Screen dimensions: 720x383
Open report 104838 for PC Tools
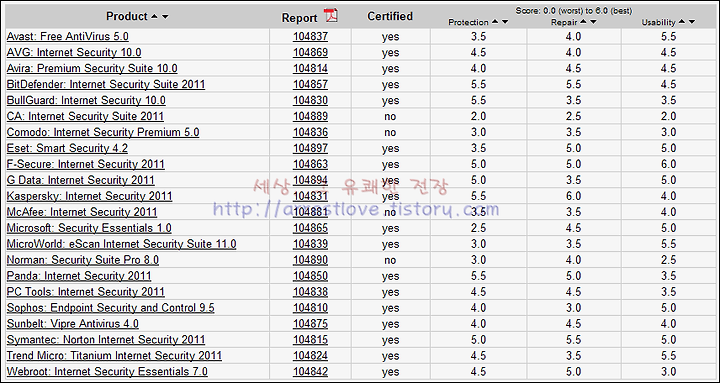pyautogui.click(x=310, y=292)
